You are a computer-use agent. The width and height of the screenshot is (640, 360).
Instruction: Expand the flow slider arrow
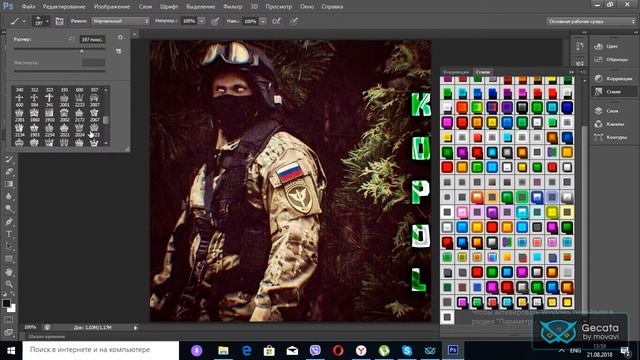263,21
